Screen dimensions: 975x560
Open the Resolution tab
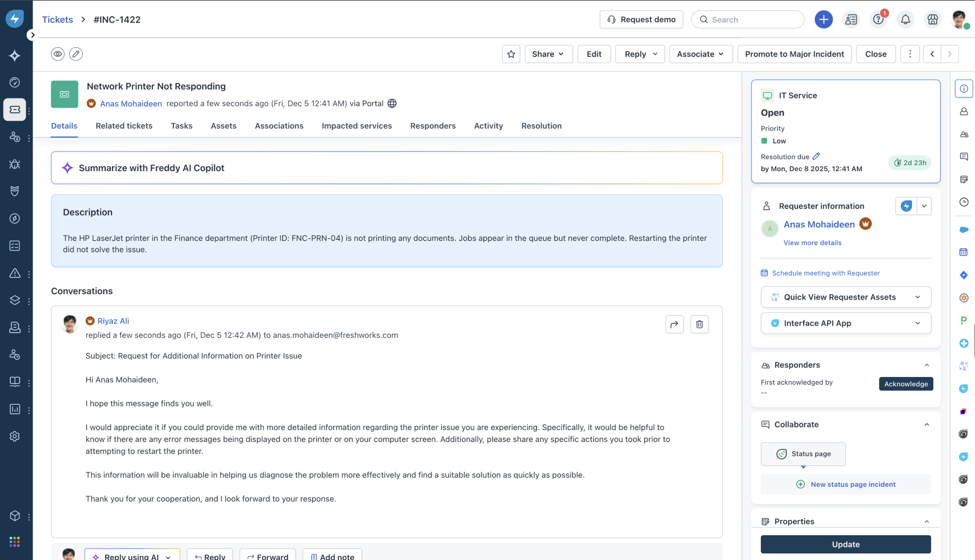(541, 126)
